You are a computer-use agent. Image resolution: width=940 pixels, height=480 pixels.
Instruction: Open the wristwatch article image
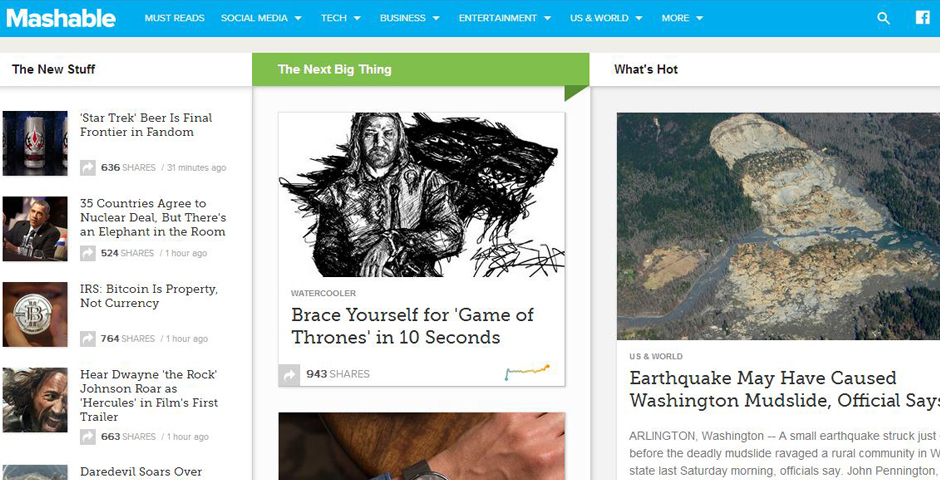pyautogui.click(x=421, y=446)
